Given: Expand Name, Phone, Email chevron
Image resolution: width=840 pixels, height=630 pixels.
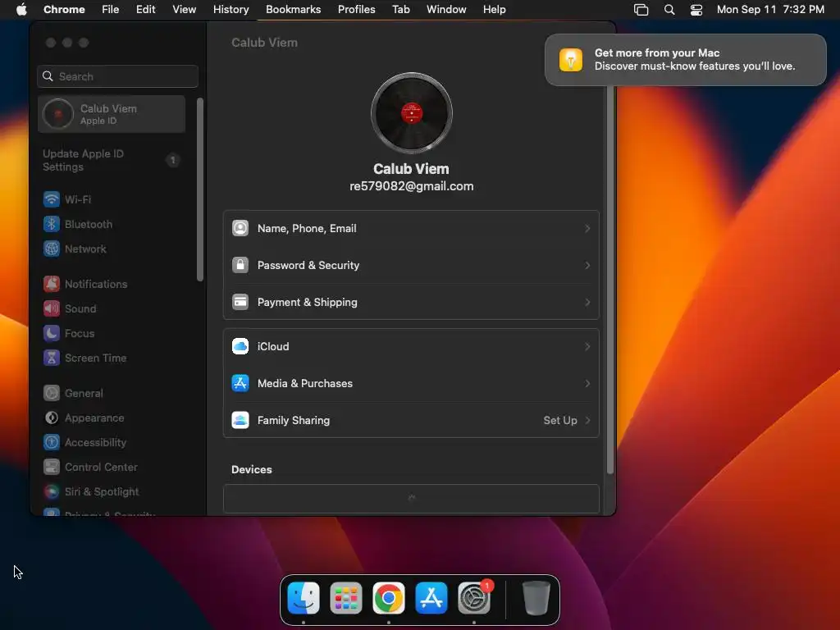Looking at the screenshot, I should [x=587, y=229].
